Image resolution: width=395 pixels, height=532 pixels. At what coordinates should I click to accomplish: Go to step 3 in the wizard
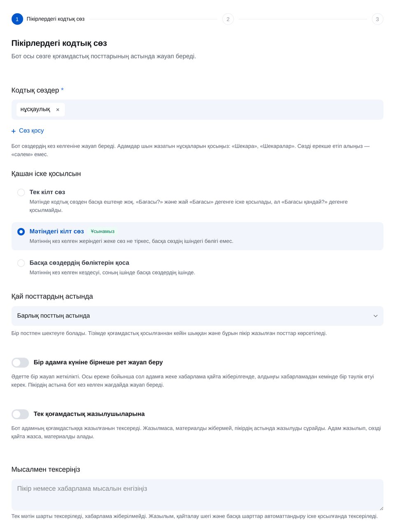pos(377,19)
